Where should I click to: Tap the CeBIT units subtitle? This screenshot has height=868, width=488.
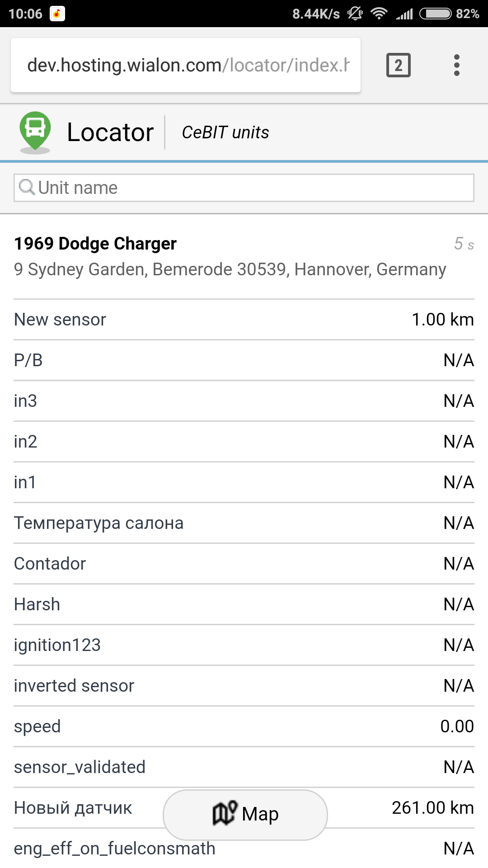click(225, 132)
